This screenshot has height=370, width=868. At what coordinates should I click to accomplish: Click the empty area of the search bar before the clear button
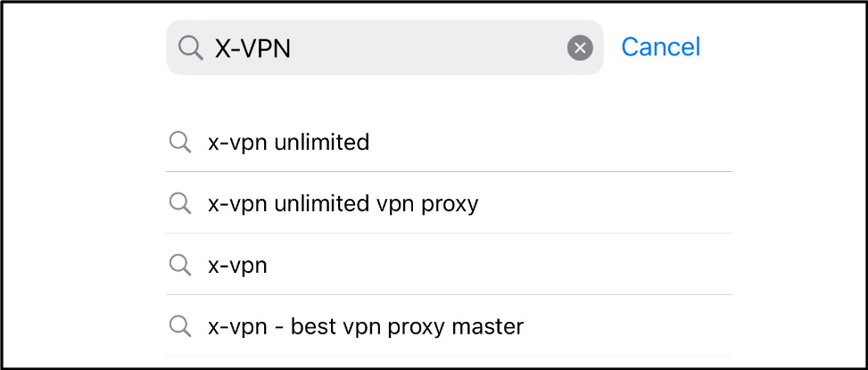point(429,48)
